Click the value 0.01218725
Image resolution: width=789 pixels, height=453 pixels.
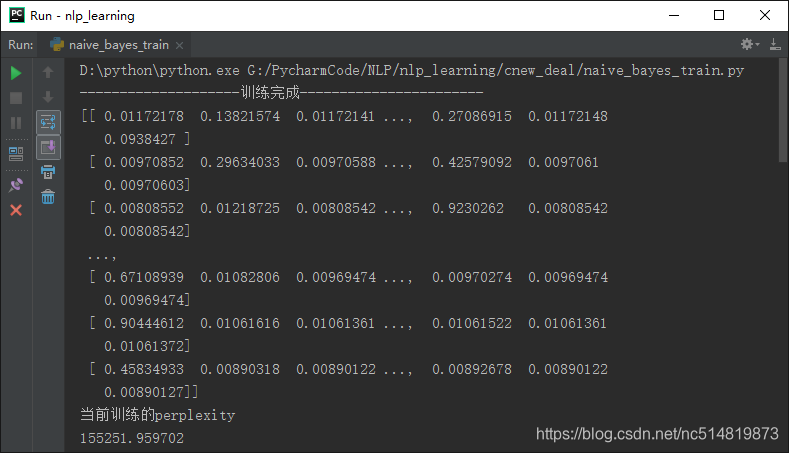coord(240,208)
